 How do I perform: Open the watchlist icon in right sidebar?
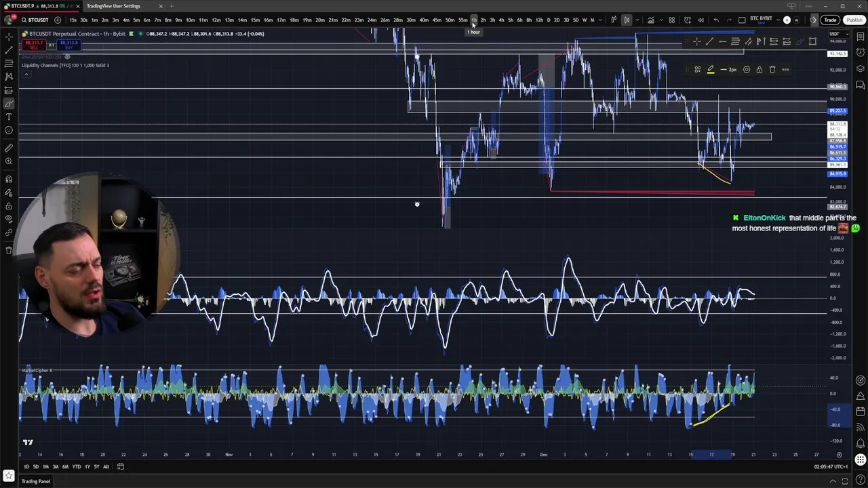coord(861,38)
